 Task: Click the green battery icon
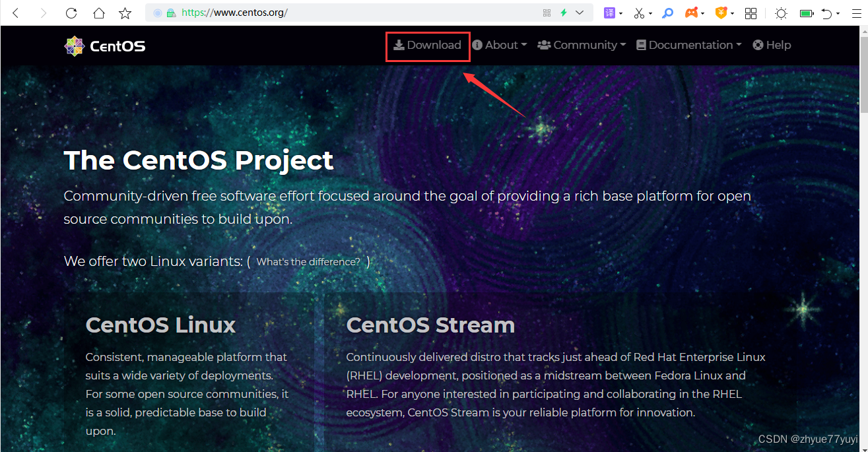(x=807, y=13)
